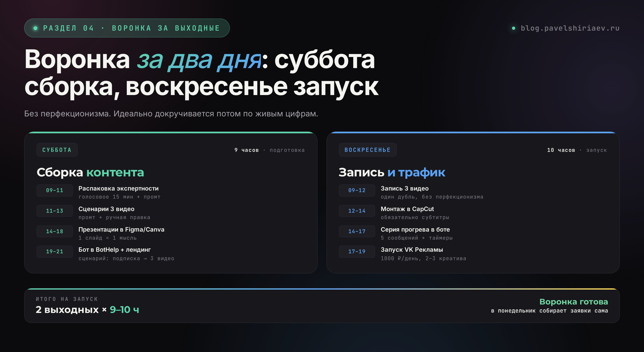Screen dimensions: 644x352
Task: Click the 'Запись и трафик' heading
Action: (392, 172)
